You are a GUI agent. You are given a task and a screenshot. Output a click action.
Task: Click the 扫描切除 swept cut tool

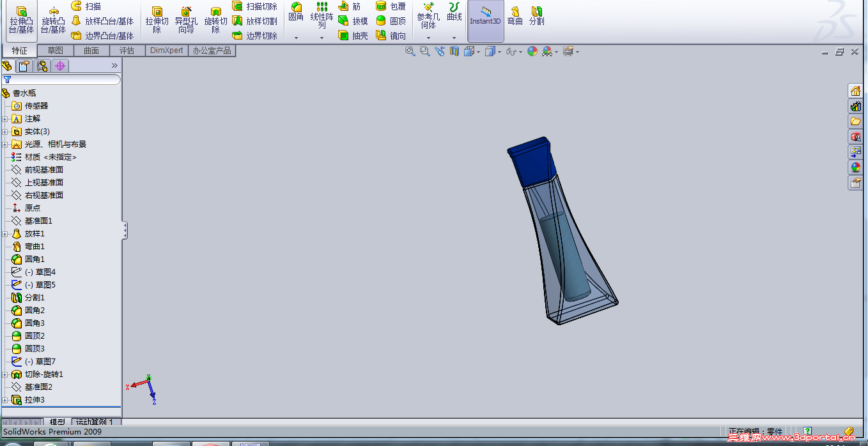coord(254,6)
